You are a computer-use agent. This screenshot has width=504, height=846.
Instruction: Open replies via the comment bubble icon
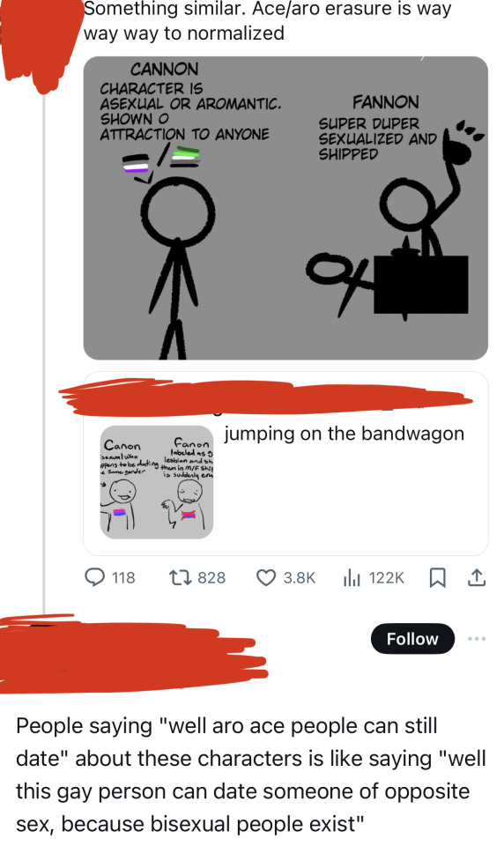point(95,578)
